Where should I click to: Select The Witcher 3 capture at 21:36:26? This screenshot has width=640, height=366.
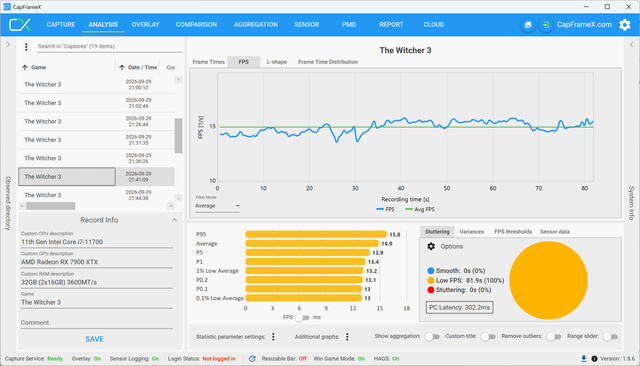[96, 158]
